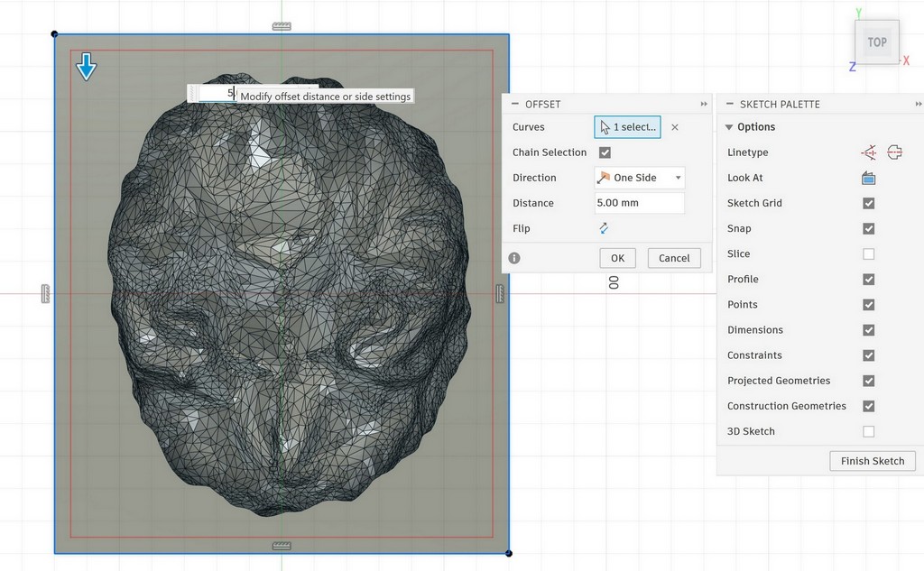Click the Distance field showing 5.00 mm
This screenshot has height=571, width=924.
[x=639, y=203]
